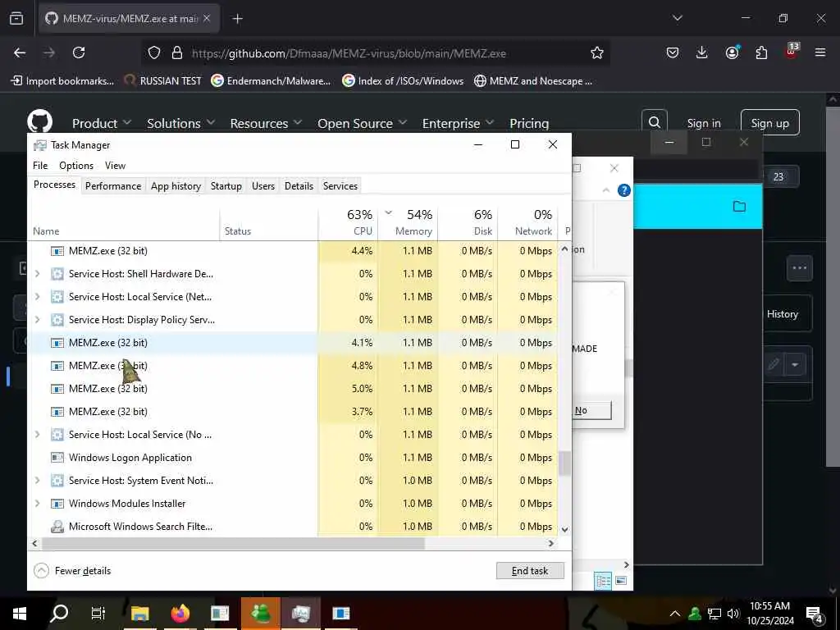
Task: Click the blue help question mark icon
Action: point(624,190)
